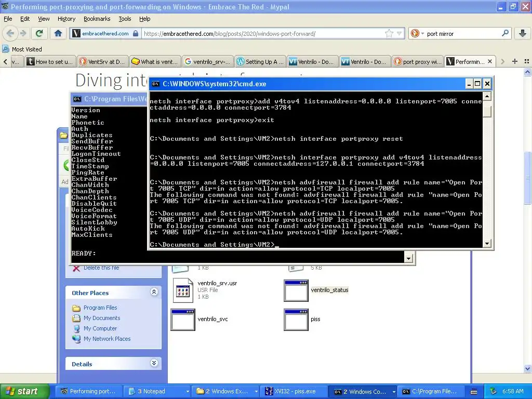This screenshot has height=399, width=532.
Task: Switch to the 'Setting Up A ...' tab
Action: pos(260,61)
